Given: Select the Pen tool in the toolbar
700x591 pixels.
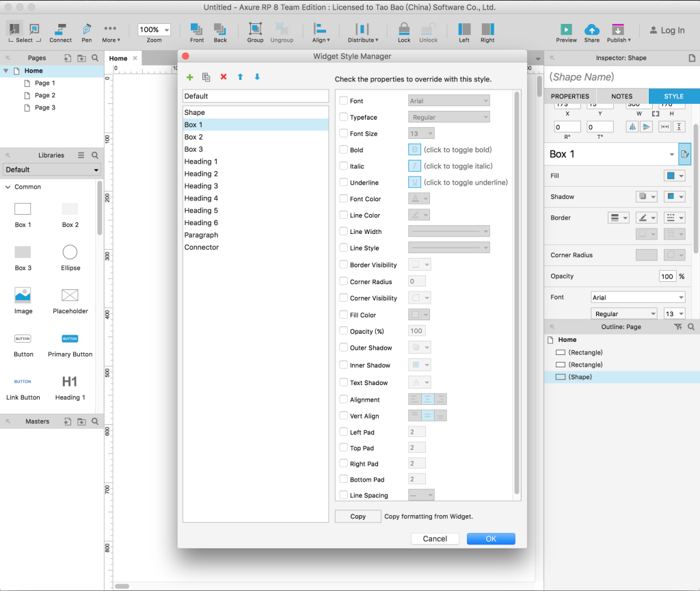Looking at the screenshot, I should click(x=87, y=33).
